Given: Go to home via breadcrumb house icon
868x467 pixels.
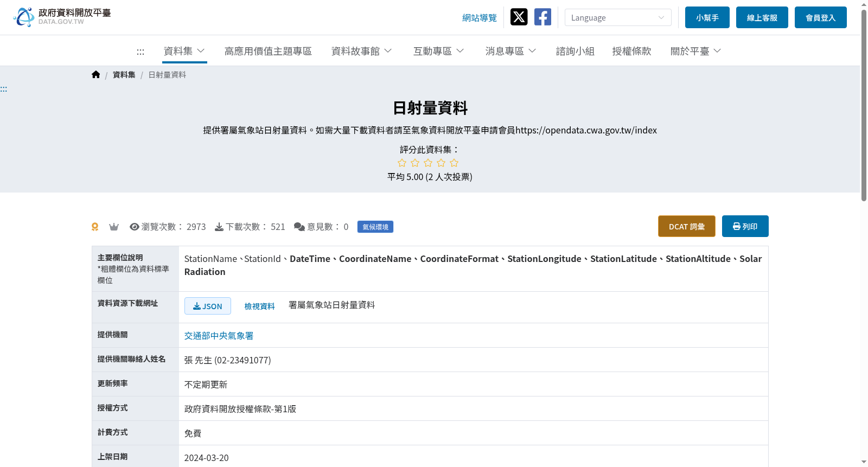Looking at the screenshot, I should [96, 74].
